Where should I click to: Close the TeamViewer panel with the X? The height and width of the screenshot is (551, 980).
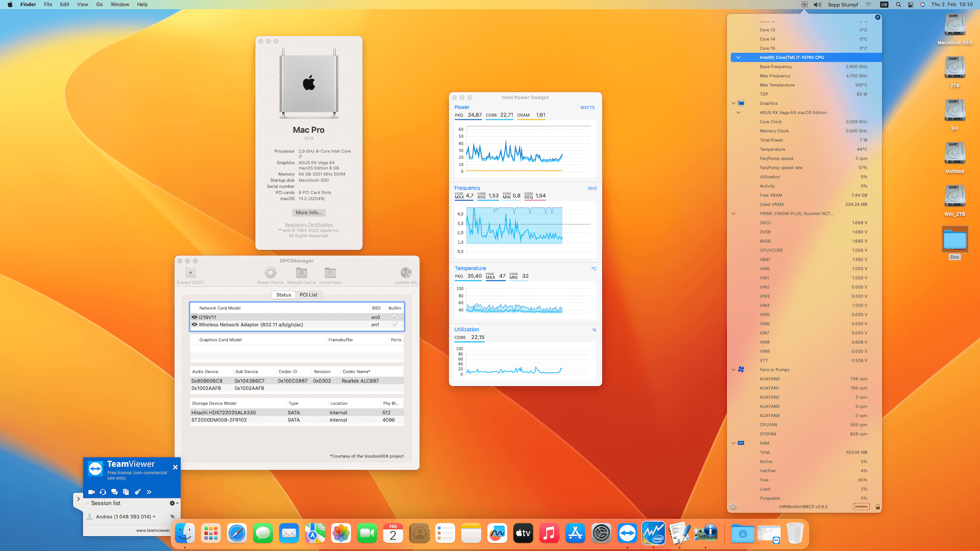pos(175,467)
